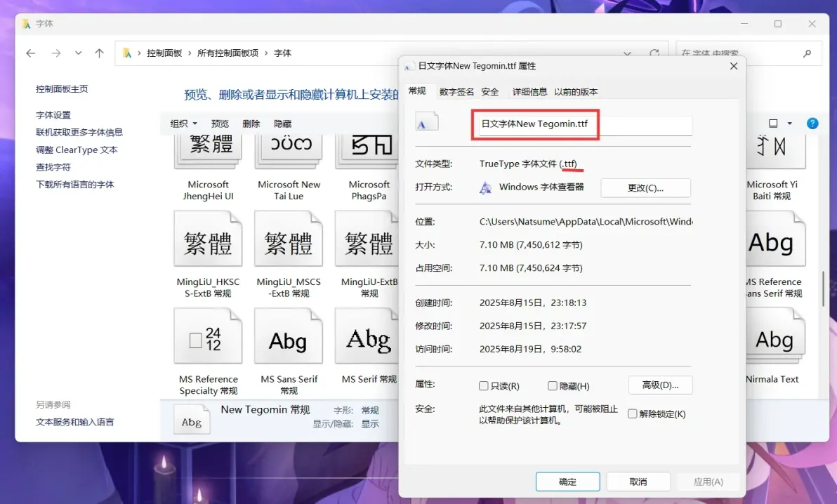The height and width of the screenshot is (504, 837).
Task: Click 应用(A) button
Action: click(708, 482)
